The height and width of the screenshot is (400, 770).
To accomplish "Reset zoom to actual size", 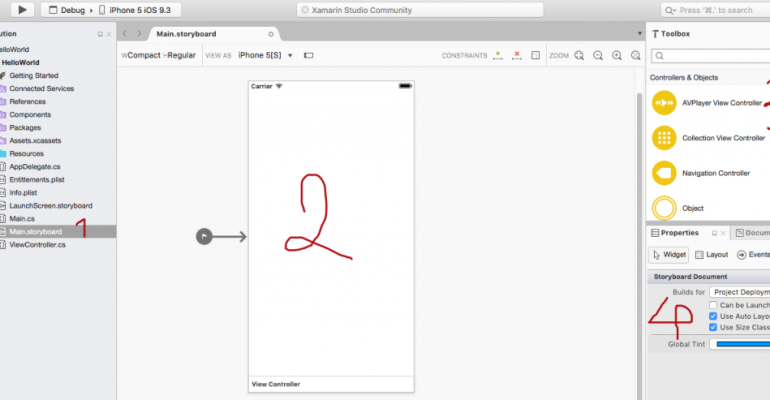I will tap(635, 55).
